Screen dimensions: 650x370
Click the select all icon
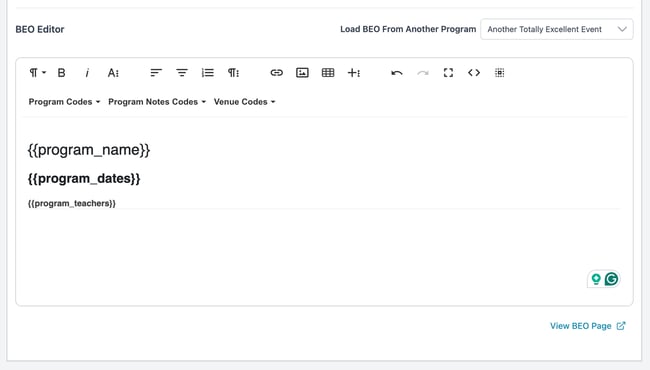[x=500, y=73]
